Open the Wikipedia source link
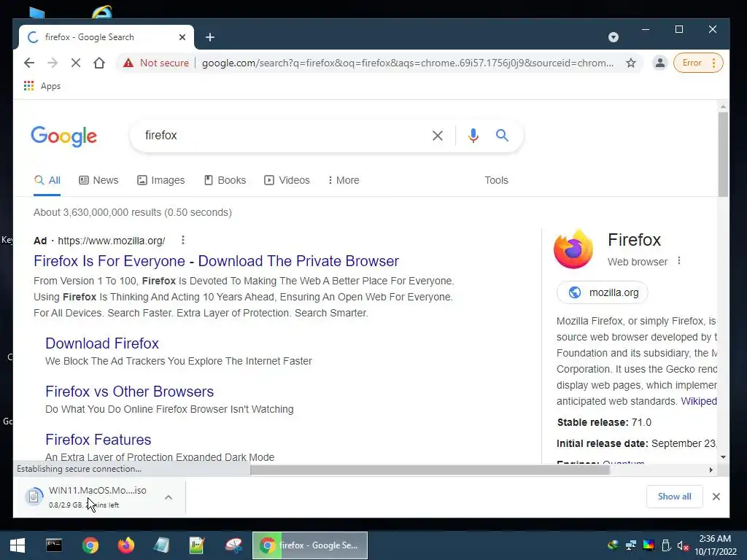 pyautogui.click(x=698, y=401)
